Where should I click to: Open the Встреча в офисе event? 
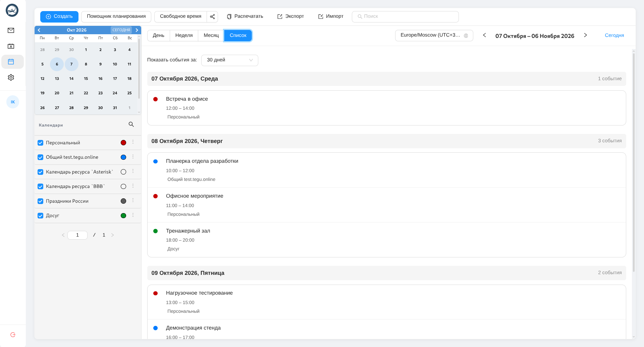coord(387,108)
